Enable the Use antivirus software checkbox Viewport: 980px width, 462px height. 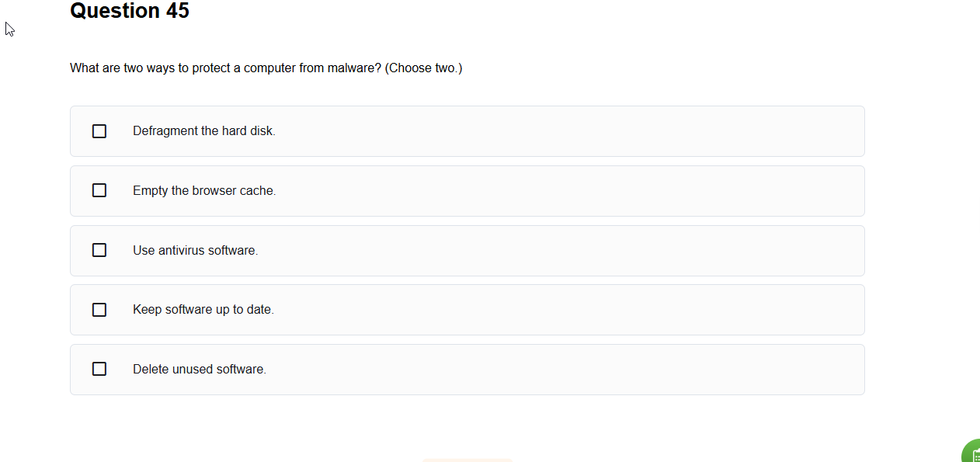[99, 250]
